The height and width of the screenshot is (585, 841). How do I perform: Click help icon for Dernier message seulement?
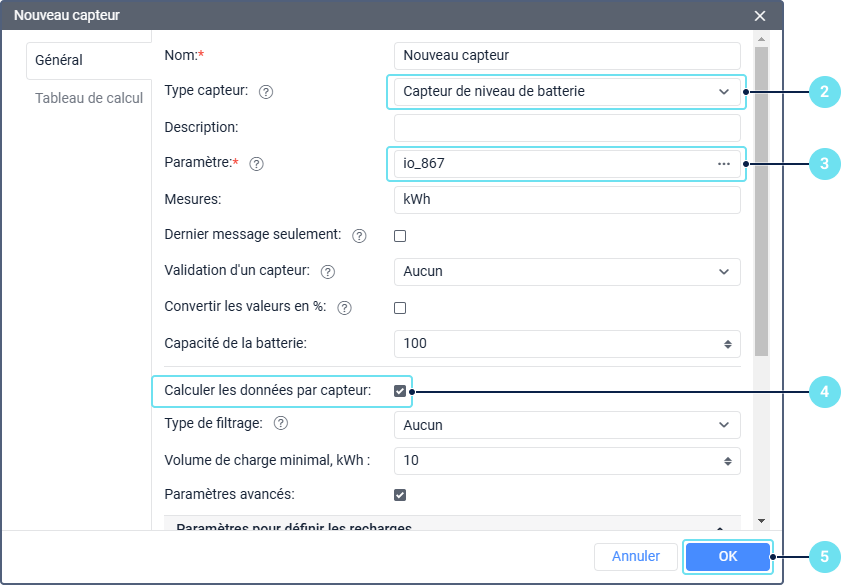pyautogui.click(x=360, y=236)
